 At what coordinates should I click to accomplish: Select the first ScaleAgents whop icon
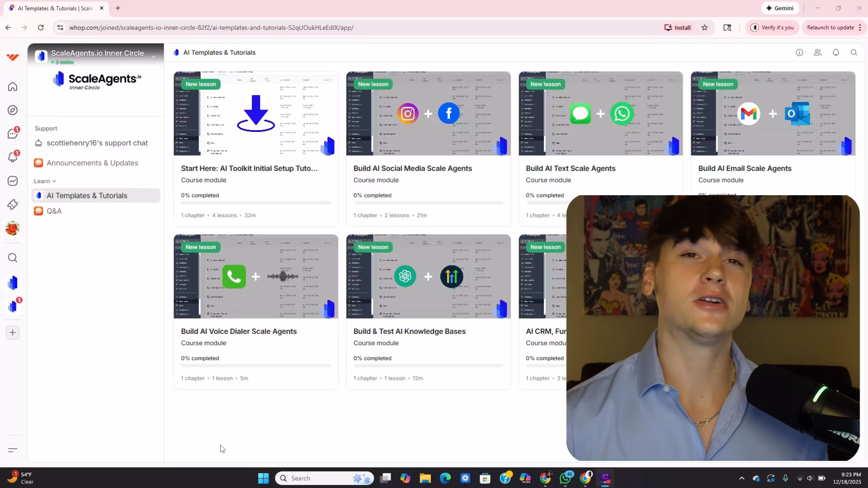click(13, 283)
